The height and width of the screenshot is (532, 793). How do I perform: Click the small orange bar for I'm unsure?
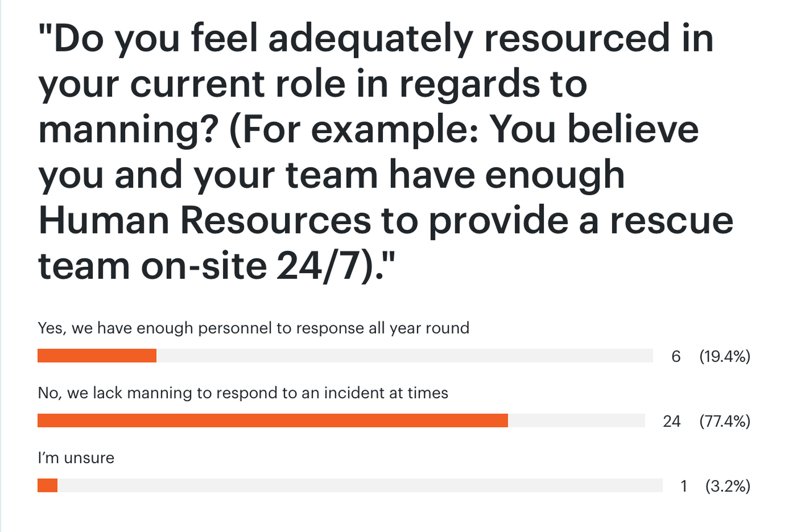pyautogui.click(x=48, y=486)
